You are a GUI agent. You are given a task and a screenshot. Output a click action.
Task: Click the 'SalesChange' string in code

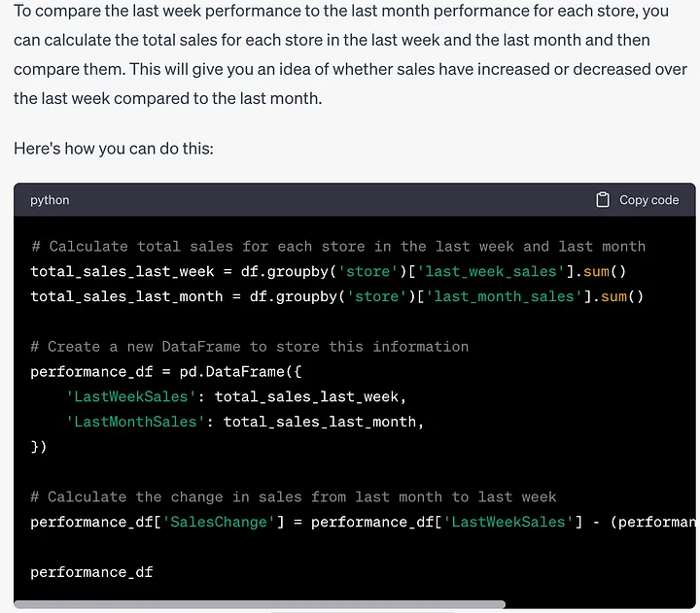coord(219,522)
